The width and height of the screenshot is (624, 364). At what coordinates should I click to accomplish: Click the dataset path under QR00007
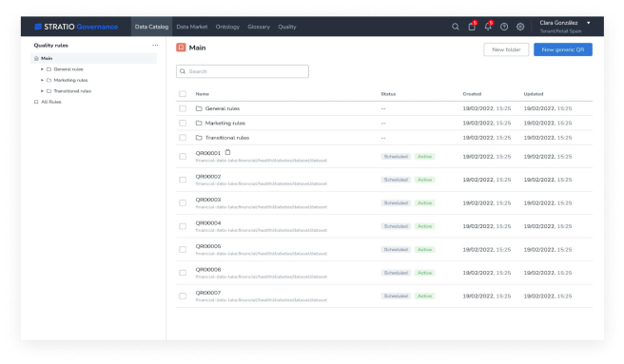(261, 300)
